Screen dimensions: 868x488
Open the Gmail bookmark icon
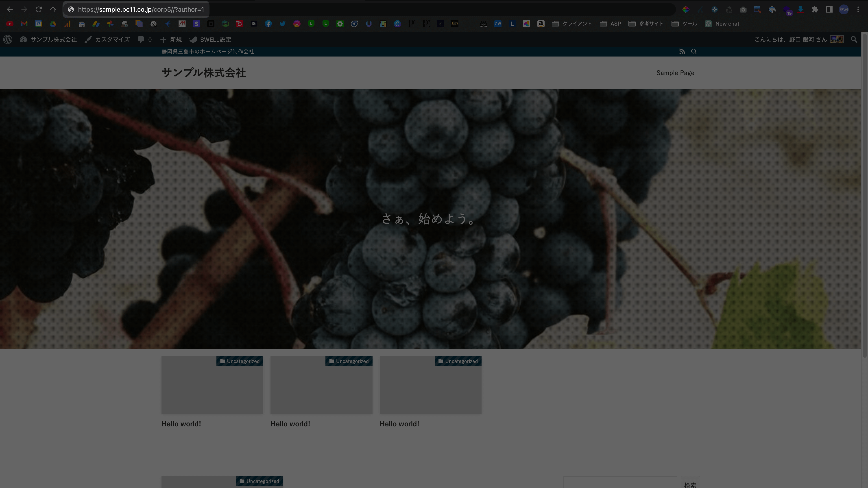point(24,24)
